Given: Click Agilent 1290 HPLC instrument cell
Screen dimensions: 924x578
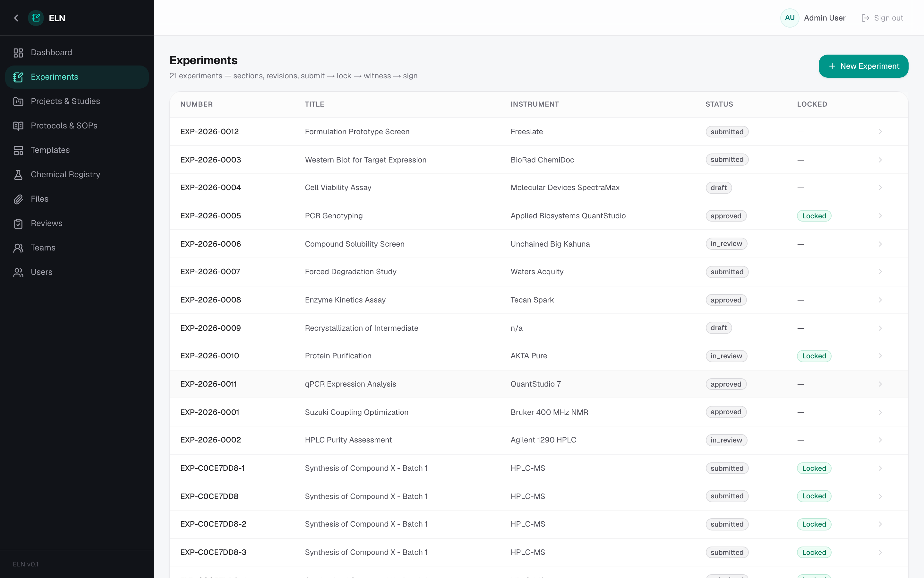Looking at the screenshot, I should point(543,440).
